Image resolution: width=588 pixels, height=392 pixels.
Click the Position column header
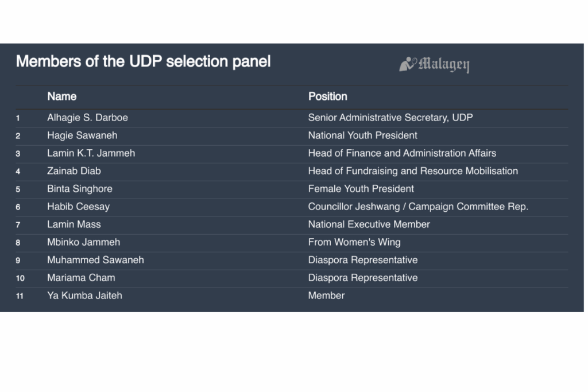(x=327, y=96)
